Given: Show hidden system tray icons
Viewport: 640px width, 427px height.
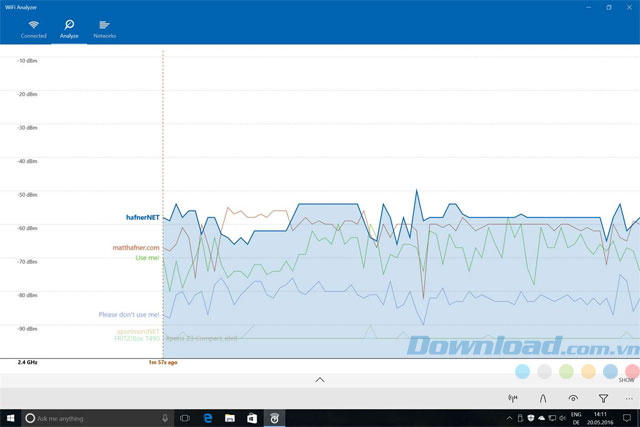Looking at the screenshot, I should tap(511, 417).
